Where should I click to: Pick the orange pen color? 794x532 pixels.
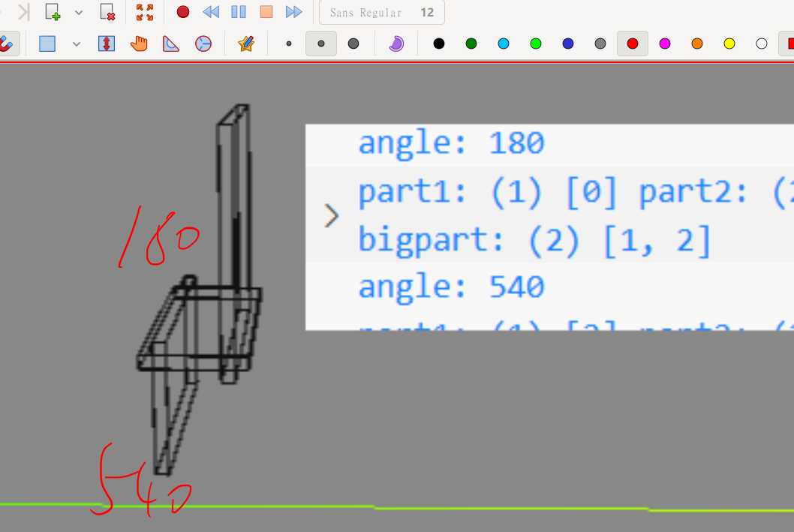coord(697,44)
